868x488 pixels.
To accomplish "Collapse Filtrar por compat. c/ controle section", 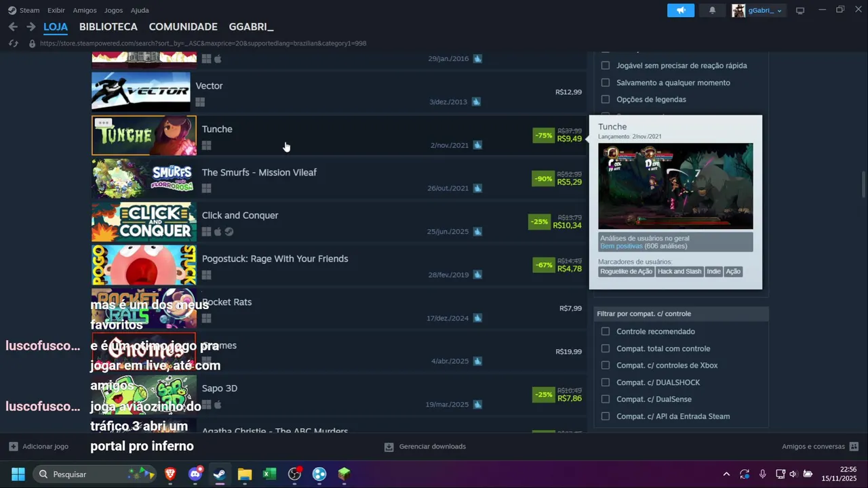I will pos(681,314).
